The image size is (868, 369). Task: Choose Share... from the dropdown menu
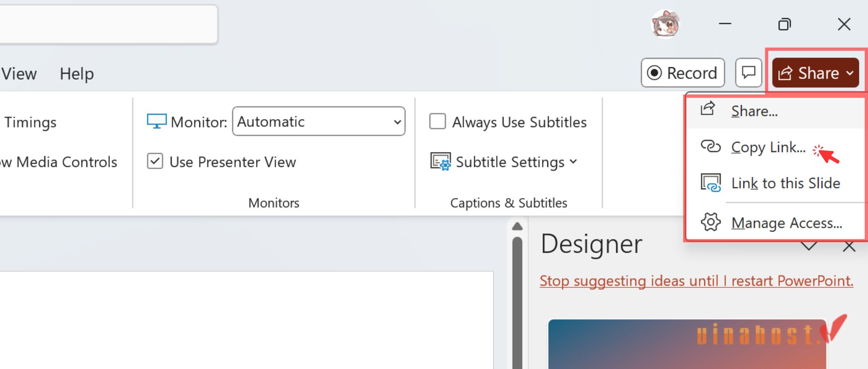coord(776,111)
